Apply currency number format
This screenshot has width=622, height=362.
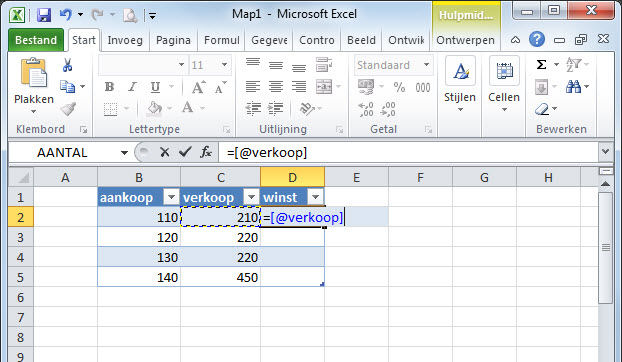click(x=366, y=86)
